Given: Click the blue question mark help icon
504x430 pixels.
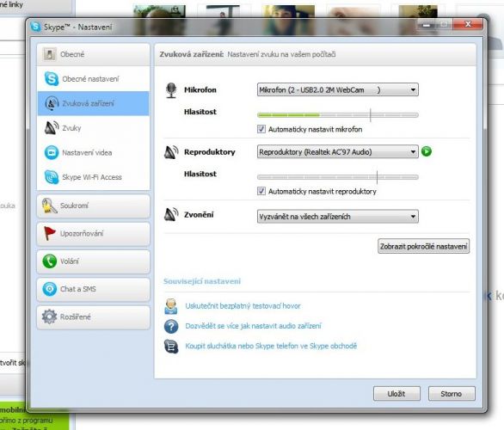Looking at the screenshot, I should [171, 327].
